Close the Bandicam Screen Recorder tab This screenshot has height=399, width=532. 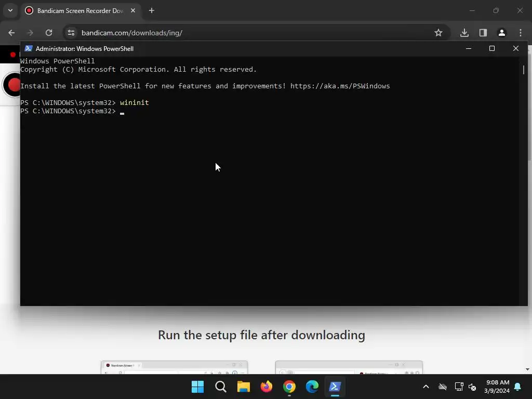click(133, 10)
